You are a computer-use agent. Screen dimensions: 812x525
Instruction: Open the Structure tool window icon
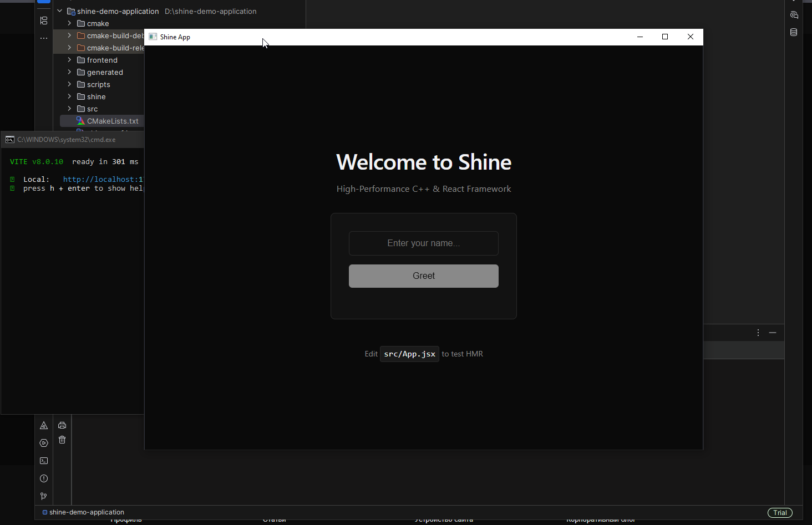point(44,21)
